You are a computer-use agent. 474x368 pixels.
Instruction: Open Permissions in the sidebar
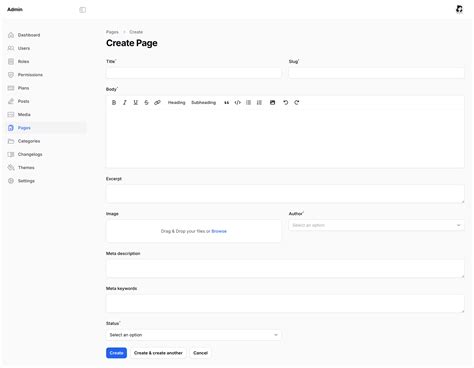[x=46, y=75]
